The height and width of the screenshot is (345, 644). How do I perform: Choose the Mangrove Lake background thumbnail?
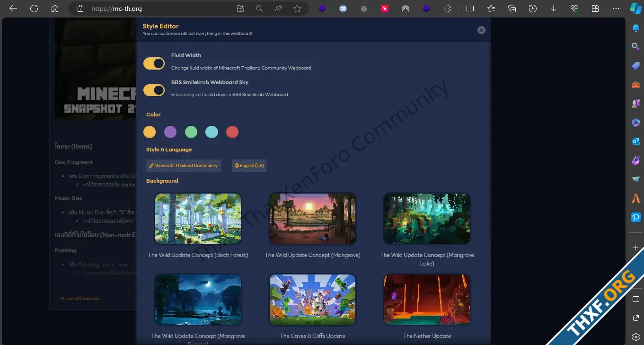[427, 219]
